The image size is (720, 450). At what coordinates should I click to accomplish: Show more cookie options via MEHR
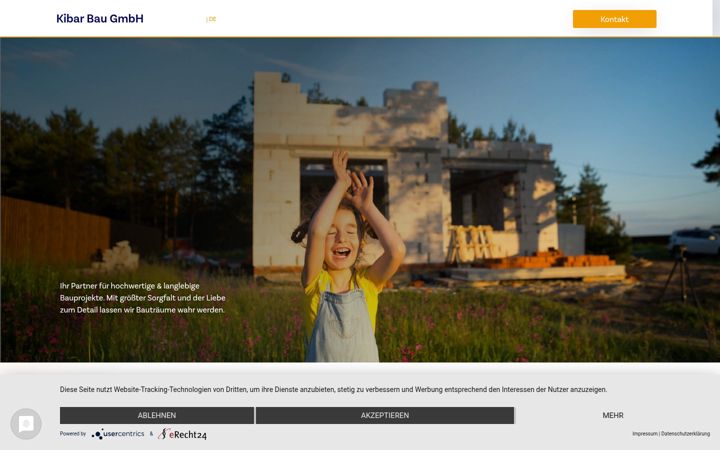[613, 415]
